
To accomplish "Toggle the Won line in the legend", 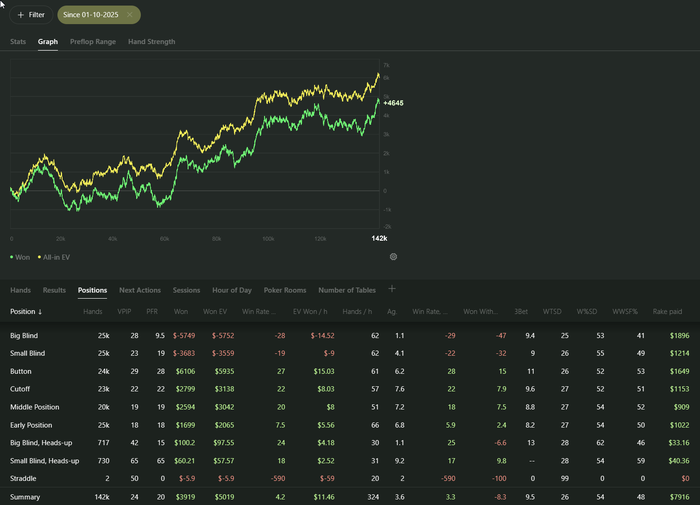I will pos(20,257).
